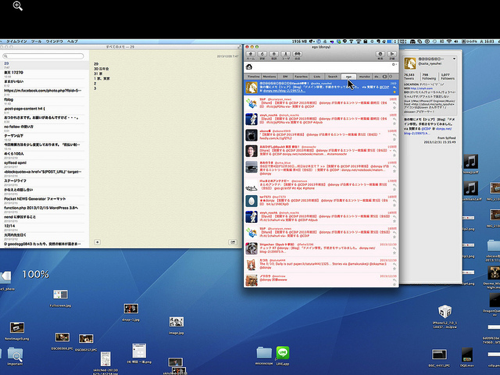Click the image.jpg desktop file icon
Image resolution: width=500 pixels, height=375 pixels.
point(176,322)
